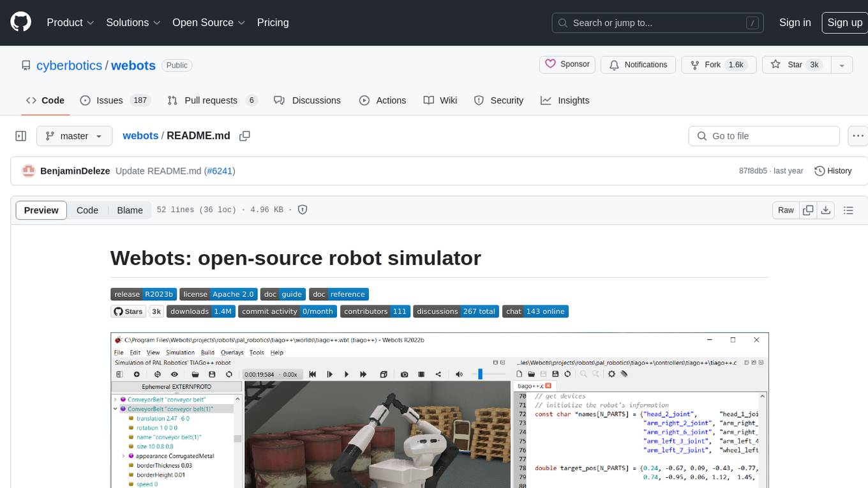Click the Sponsor button

pyautogui.click(x=567, y=65)
